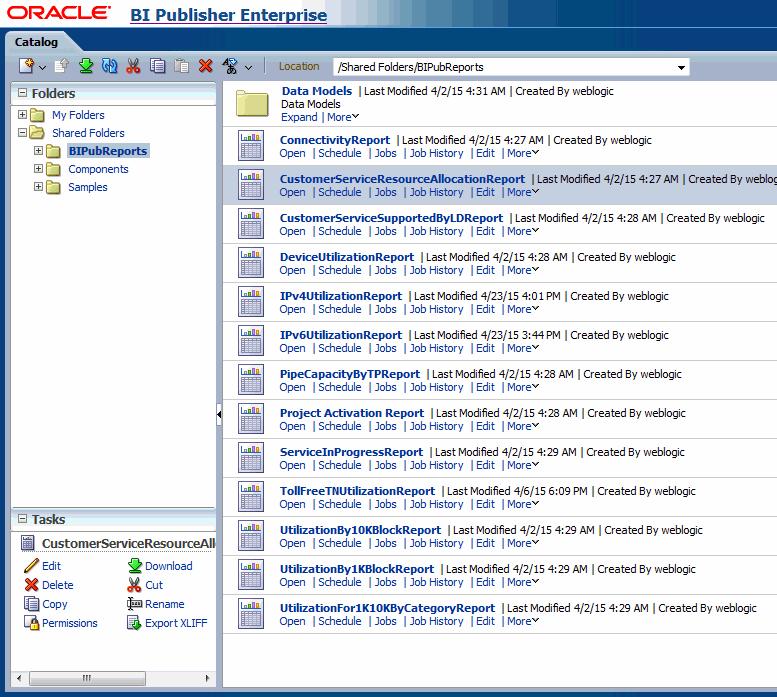Viewport: 777px width, 697px height.
Task: Click the left arrow of horizontal scrollbar
Action: [19, 678]
